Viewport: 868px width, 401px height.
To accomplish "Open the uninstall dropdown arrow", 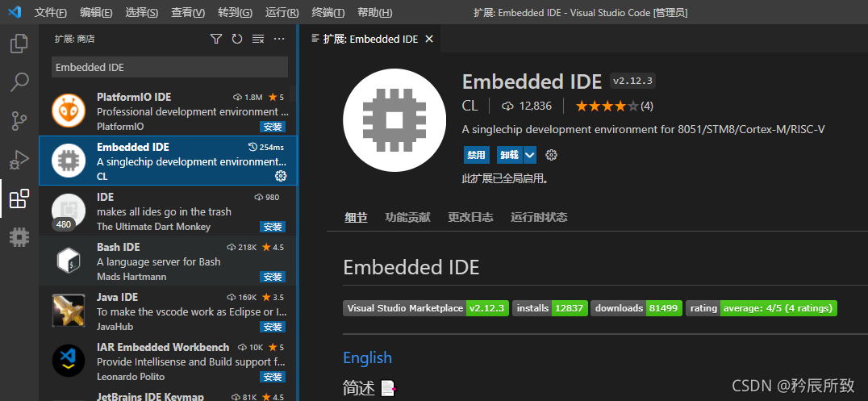I will tap(530, 155).
